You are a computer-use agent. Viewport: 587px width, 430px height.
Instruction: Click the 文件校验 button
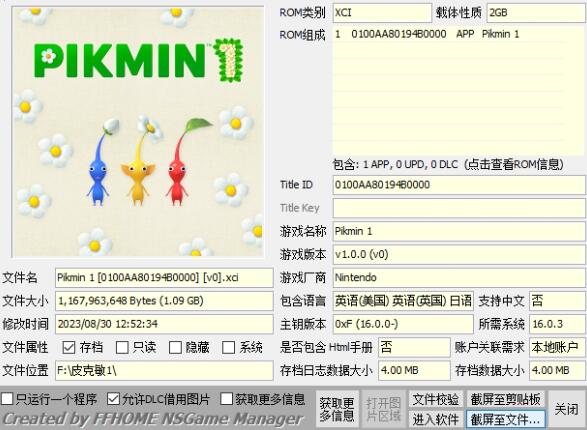[436, 399]
